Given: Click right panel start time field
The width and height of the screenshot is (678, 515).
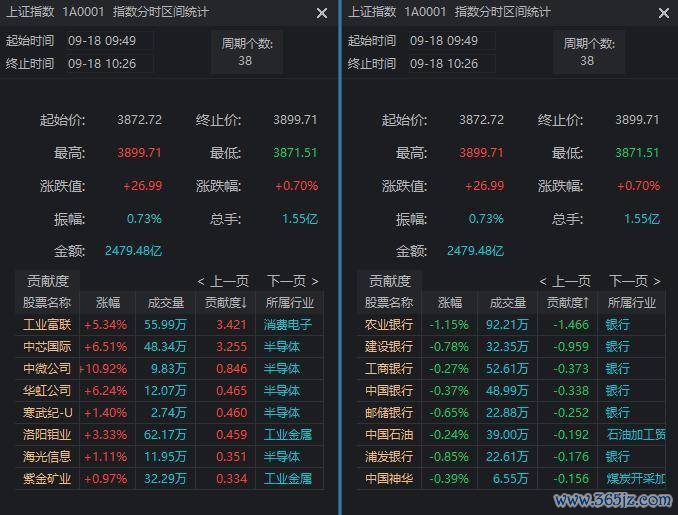Looking at the screenshot, I should 448,41.
